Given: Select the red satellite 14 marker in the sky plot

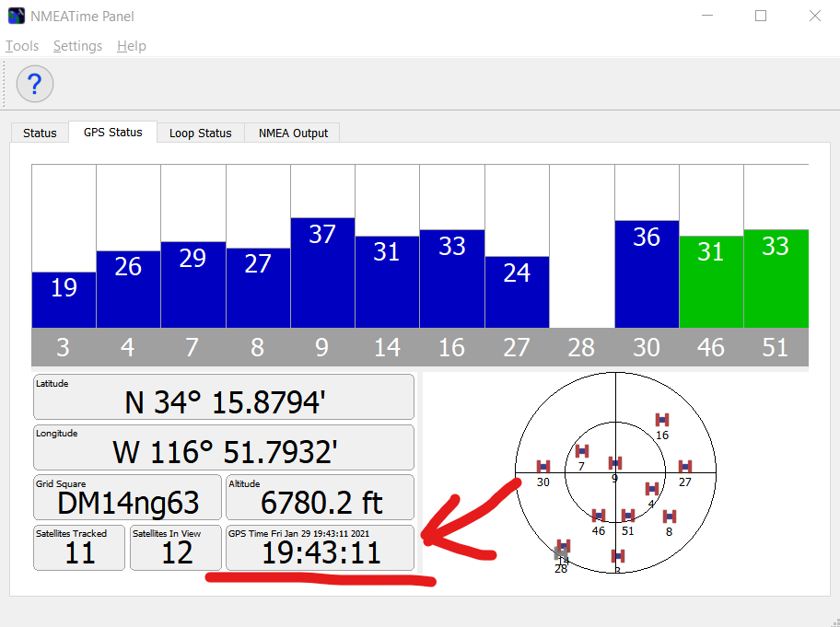Looking at the screenshot, I should (564, 546).
